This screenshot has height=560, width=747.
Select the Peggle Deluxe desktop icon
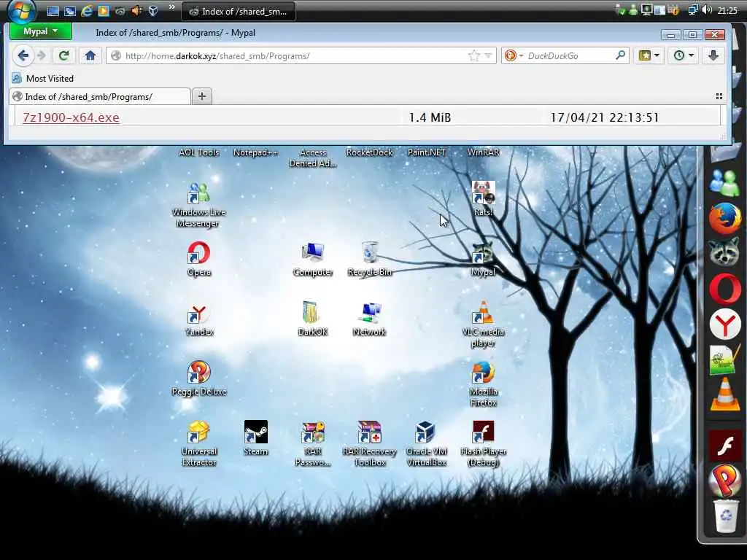tap(198, 378)
